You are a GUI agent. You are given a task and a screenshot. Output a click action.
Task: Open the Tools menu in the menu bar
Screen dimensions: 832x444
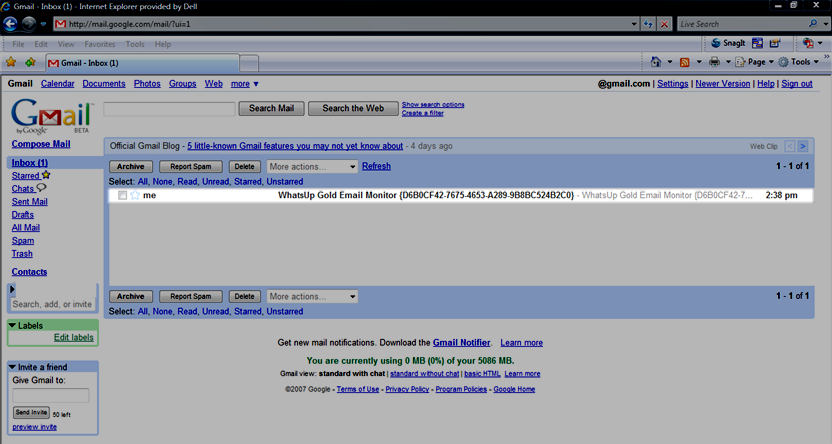coord(135,44)
